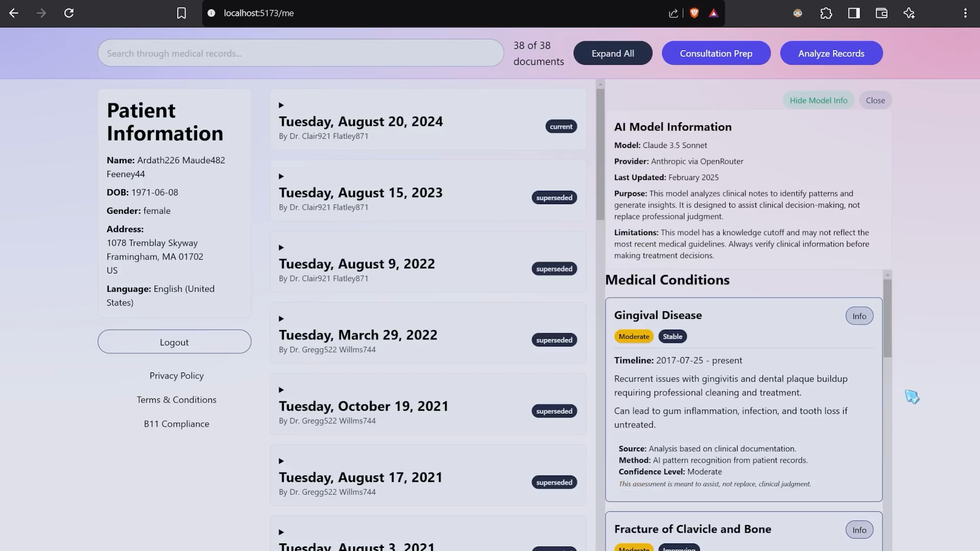Screen dimensions: 980x551
Task: Expand the Tuesday, October 19, 2021 record
Action: click(x=282, y=389)
